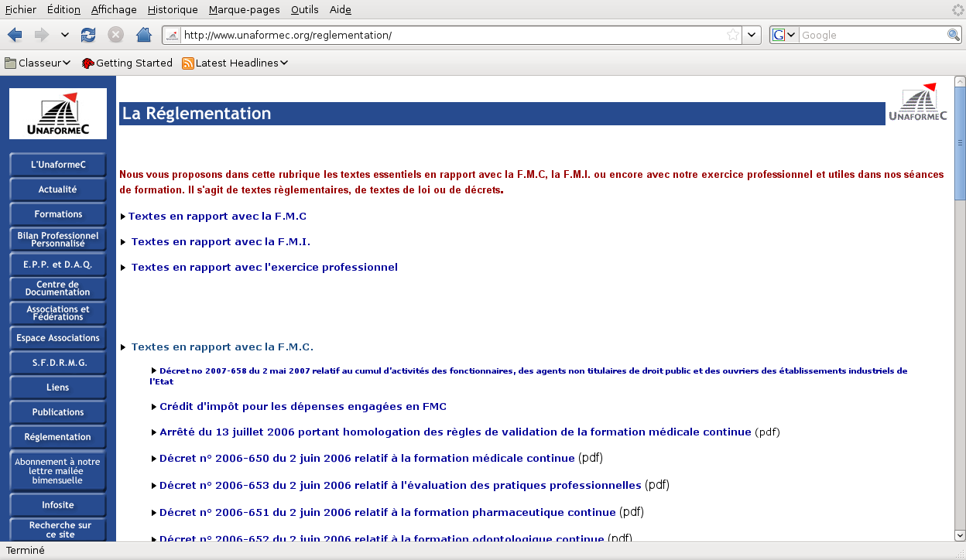The height and width of the screenshot is (560, 966).
Task: Click the browser Forward arrow icon
Action: pyautogui.click(x=41, y=35)
